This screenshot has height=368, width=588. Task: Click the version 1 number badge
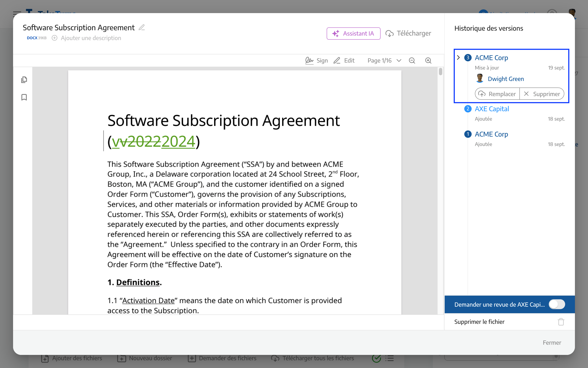tap(468, 134)
